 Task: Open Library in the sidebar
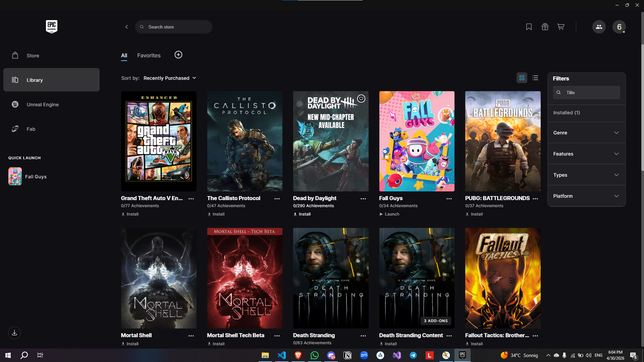coord(51,80)
